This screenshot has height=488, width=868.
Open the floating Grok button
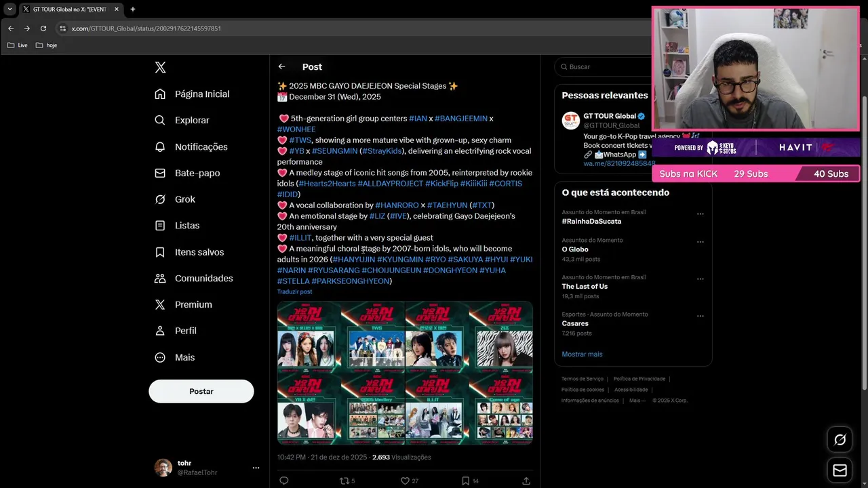840,440
